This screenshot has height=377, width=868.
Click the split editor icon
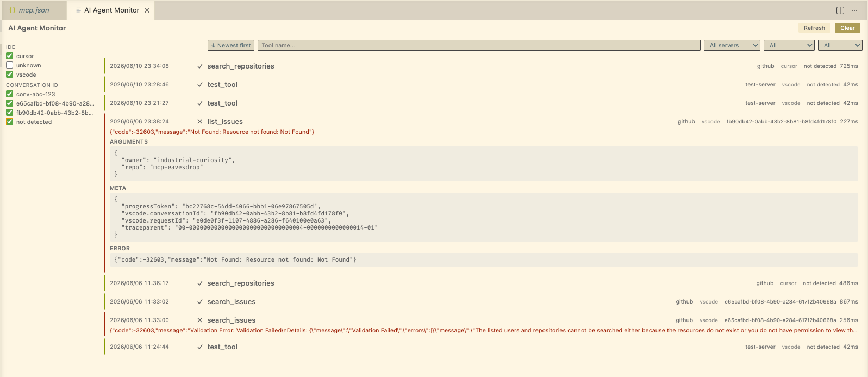coord(840,10)
